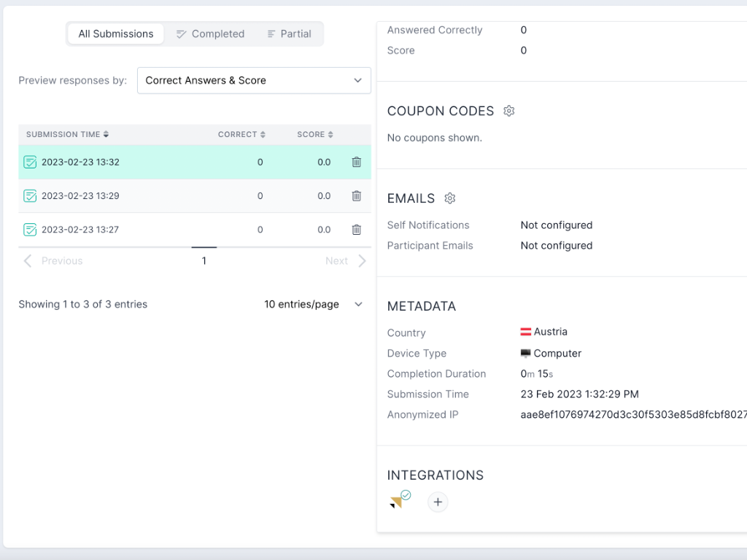Expand the entries per page dropdown

(x=313, y=304)
